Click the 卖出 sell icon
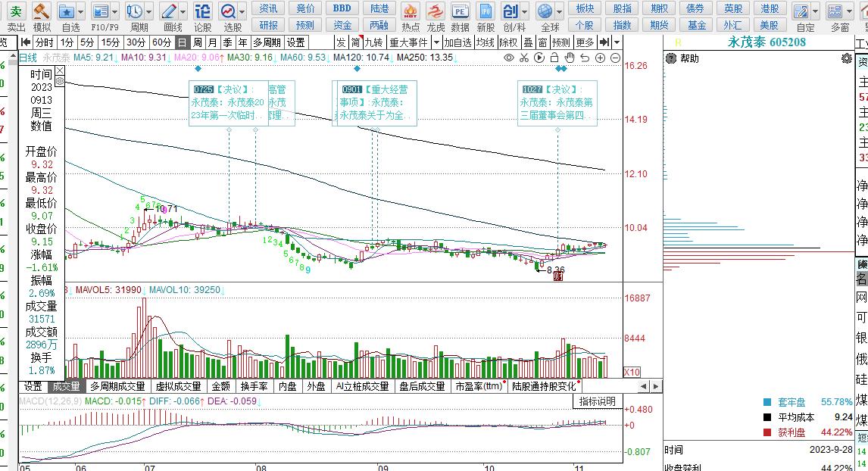 (x=15, y=11)
